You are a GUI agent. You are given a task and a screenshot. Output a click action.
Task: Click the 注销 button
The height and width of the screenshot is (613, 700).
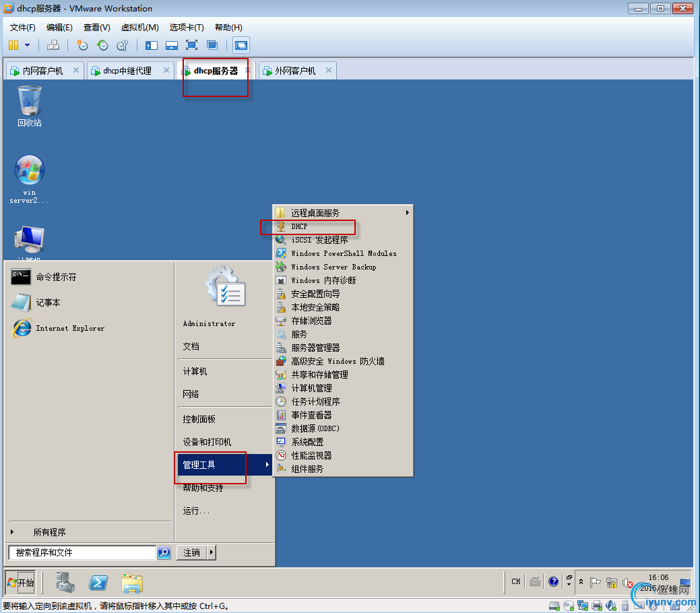[191, 553]
